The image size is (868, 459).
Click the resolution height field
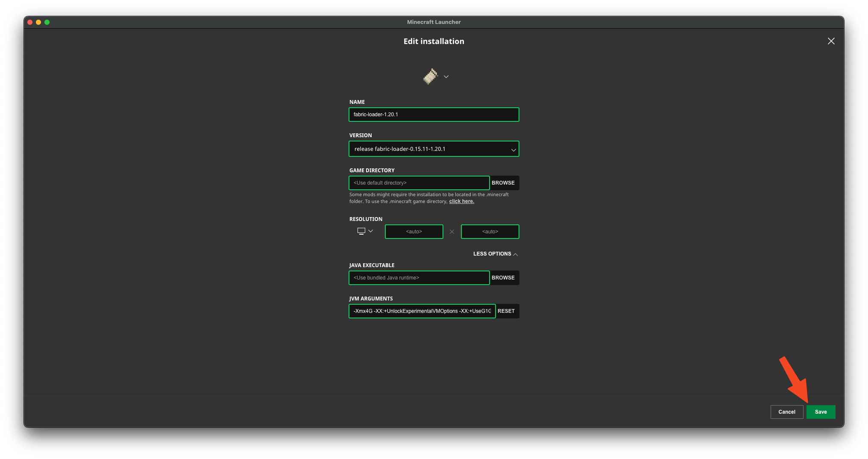coord(490,232)
